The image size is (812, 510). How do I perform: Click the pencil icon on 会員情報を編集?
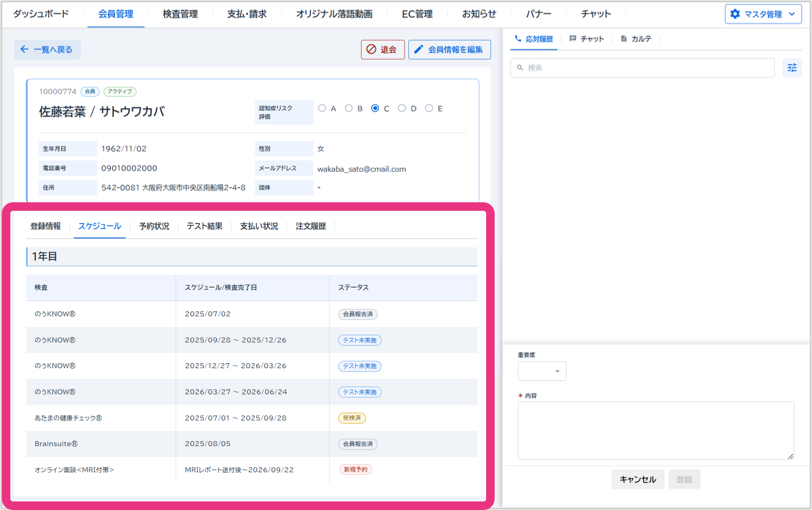419,49
